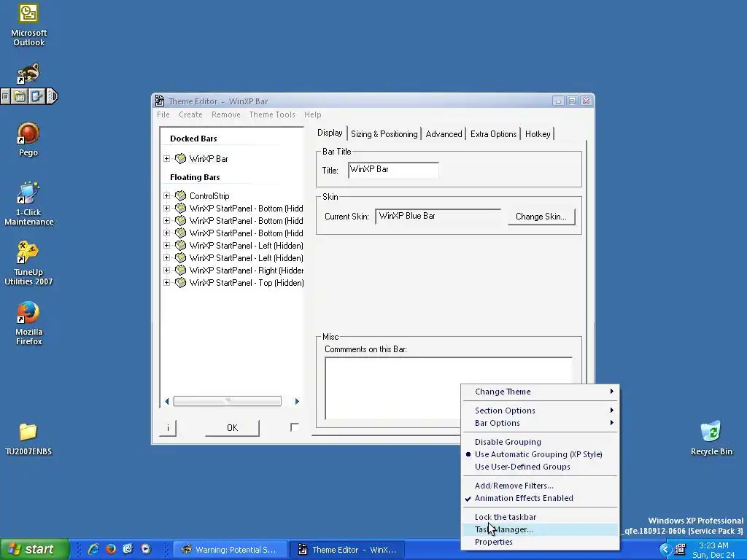
Task: Open the Pego desktop icon
Action: coord(28,139)
